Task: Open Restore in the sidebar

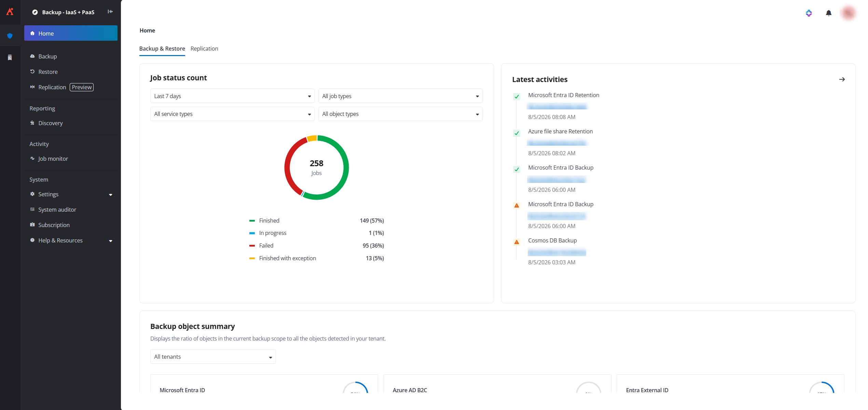Action: coord(71,71)
